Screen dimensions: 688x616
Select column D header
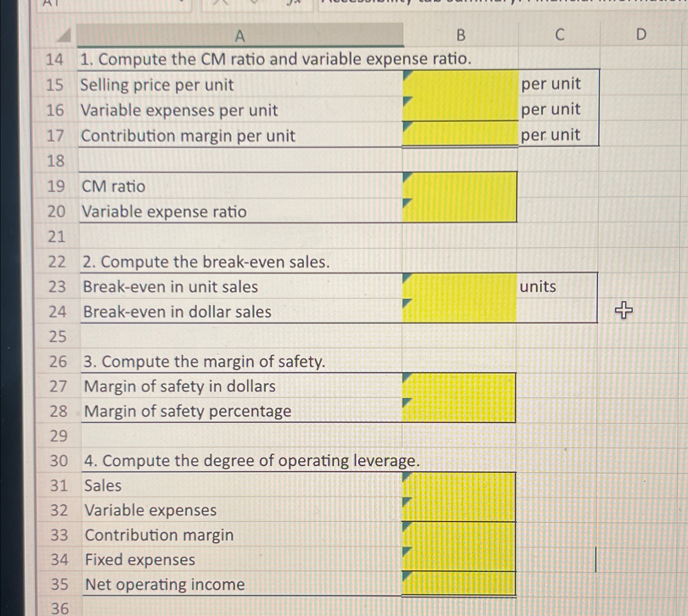point(641,35)
